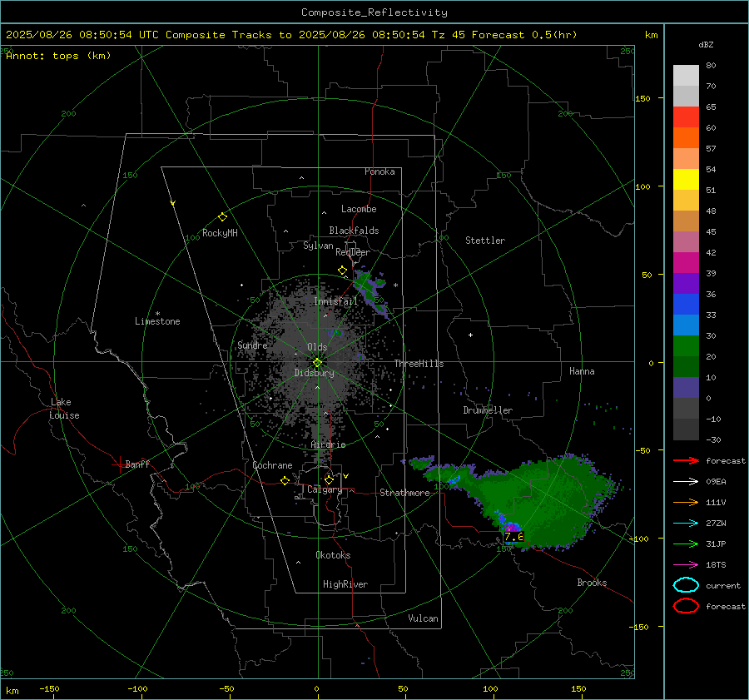Click the Blackfalds label

point(354,231)
